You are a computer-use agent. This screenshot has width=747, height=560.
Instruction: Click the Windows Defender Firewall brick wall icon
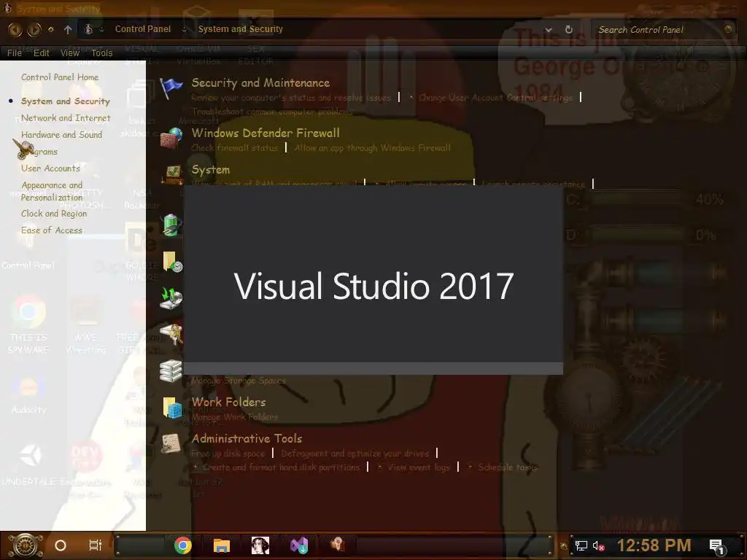171,138
